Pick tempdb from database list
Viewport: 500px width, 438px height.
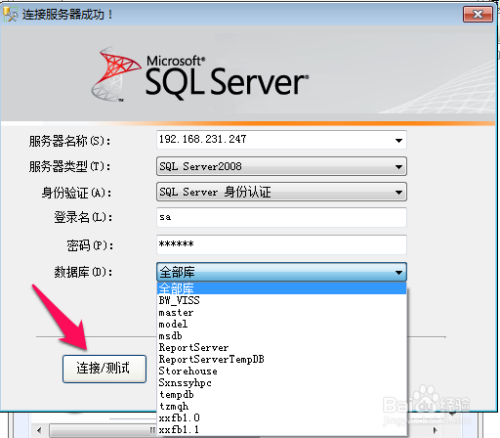[x=282, y=394]
